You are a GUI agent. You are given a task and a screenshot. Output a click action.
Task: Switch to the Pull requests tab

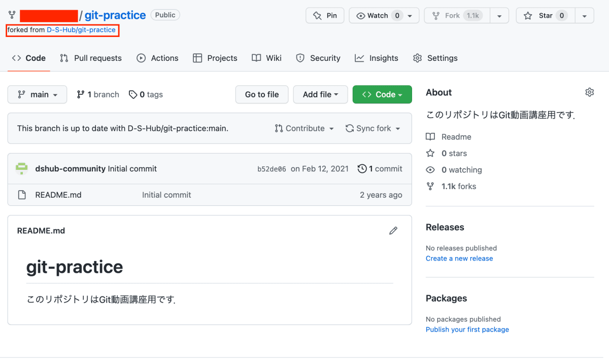pos(91,58)
